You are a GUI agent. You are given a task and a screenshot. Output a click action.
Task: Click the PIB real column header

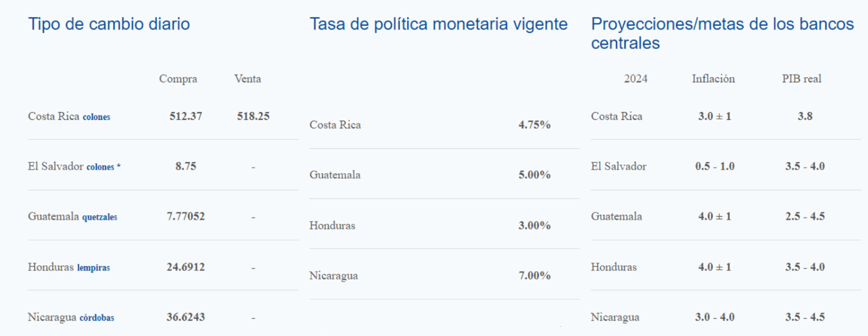pos(802,79)
